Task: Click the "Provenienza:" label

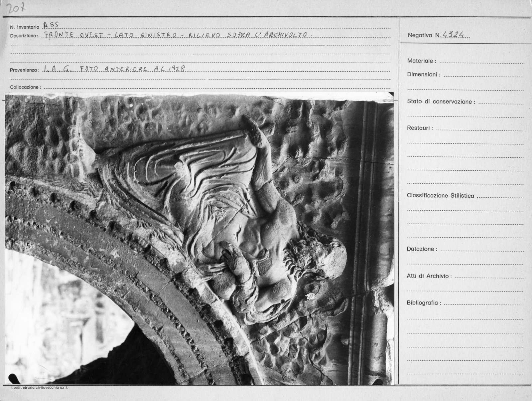Action: [25, 70]
